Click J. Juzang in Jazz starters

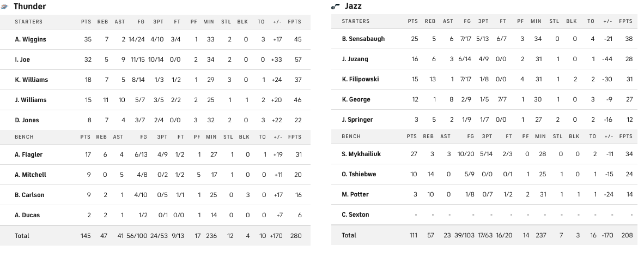(355, 59)
